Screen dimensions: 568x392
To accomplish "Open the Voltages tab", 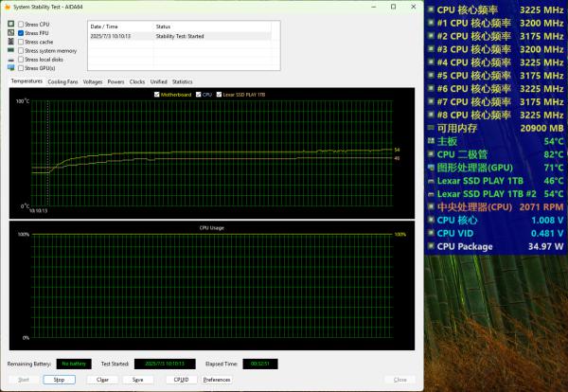I will 93,81.
